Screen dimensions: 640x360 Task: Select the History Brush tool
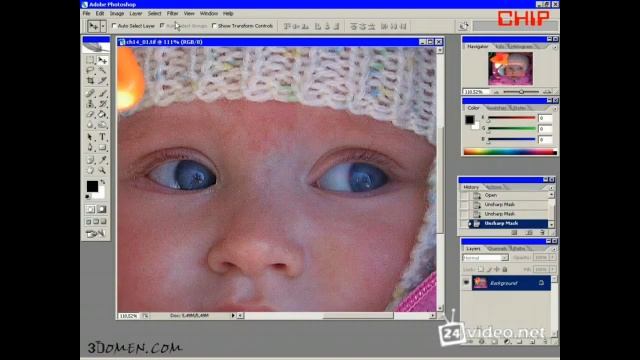click(x=102, y=104)
